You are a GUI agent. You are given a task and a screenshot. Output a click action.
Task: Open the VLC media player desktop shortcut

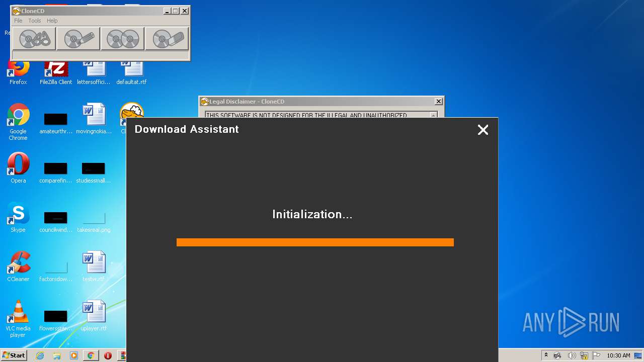18,319
